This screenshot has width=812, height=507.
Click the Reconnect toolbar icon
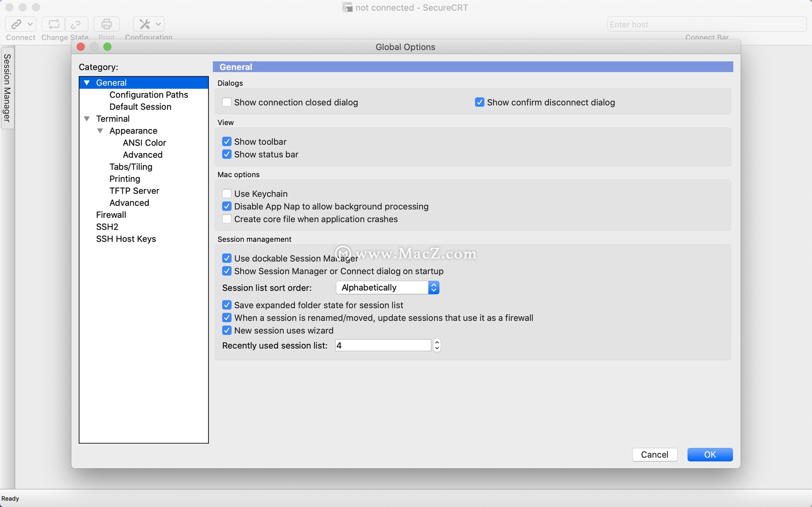coord(54,24)
